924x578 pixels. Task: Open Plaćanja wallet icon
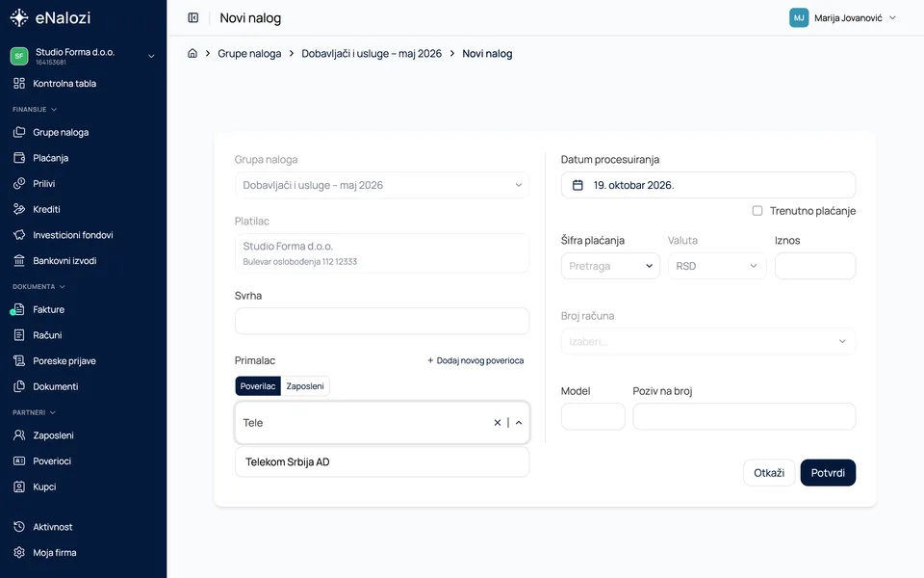(x=19, y=157)
